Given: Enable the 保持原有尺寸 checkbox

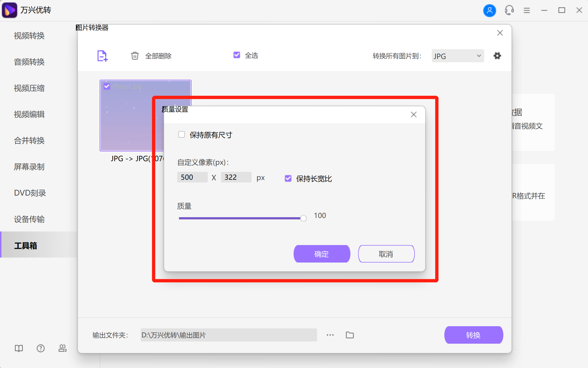Looking at the screenshot, I should 182,134.
